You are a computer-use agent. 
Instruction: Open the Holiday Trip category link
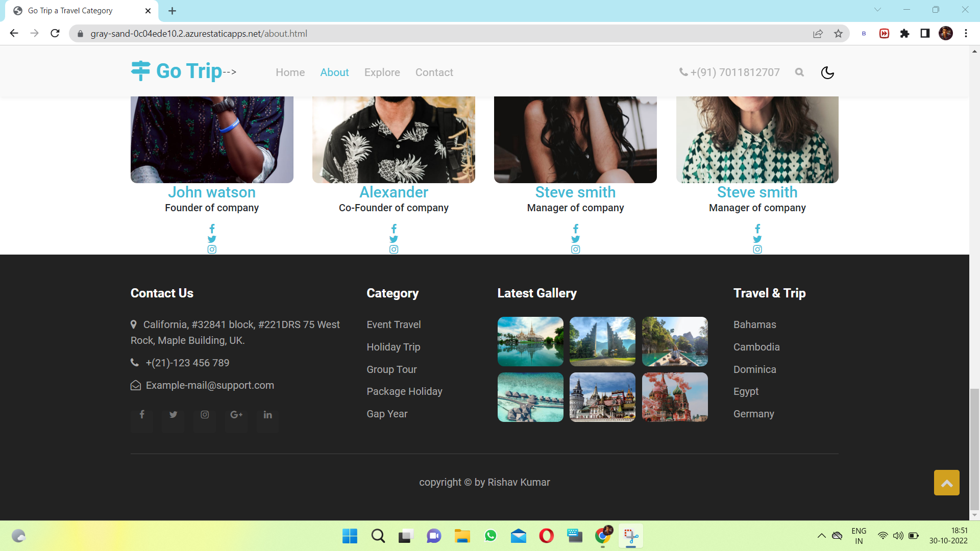[393, 347]
